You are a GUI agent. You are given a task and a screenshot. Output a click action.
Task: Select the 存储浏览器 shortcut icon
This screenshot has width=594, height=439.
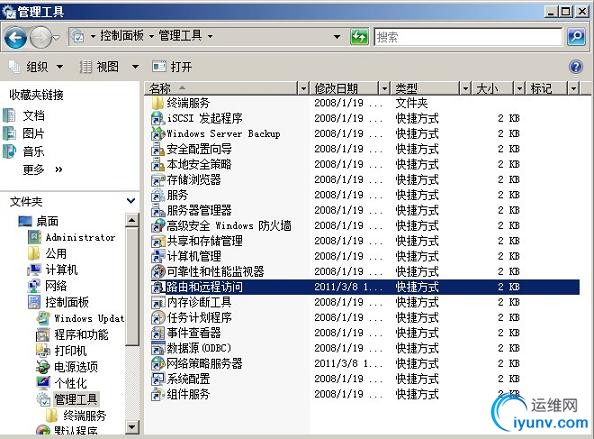point(157,180)
